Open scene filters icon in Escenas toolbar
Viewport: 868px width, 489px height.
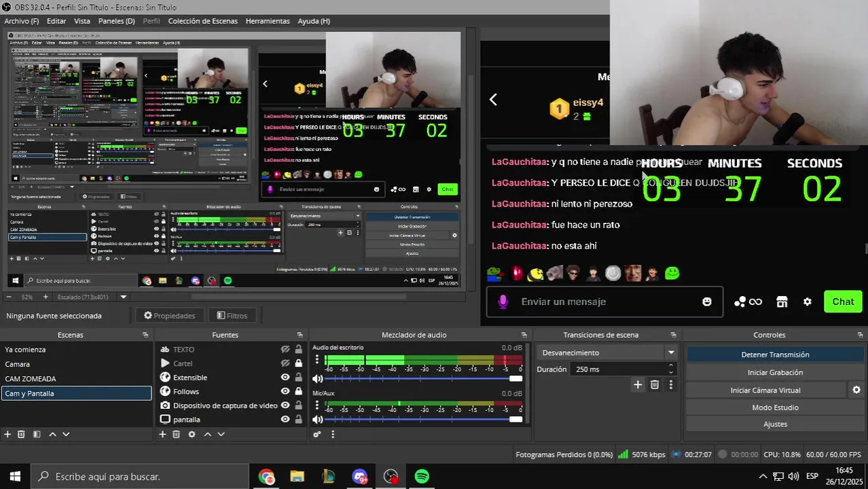pyautogui.click(x=37, y=434)
